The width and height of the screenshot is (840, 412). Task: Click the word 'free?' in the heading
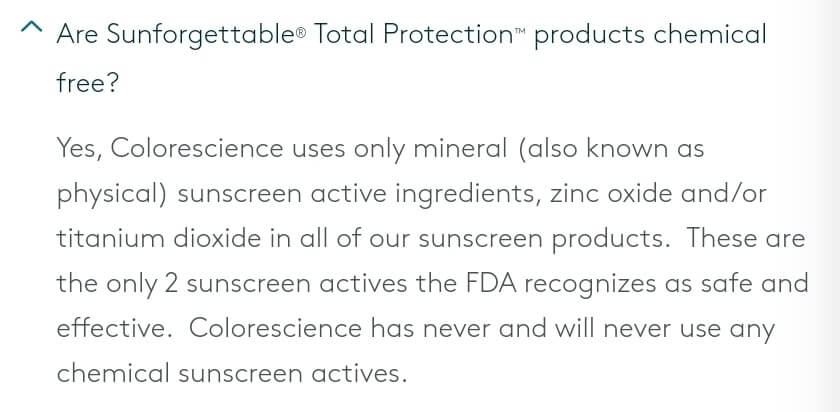pos(87,82)
